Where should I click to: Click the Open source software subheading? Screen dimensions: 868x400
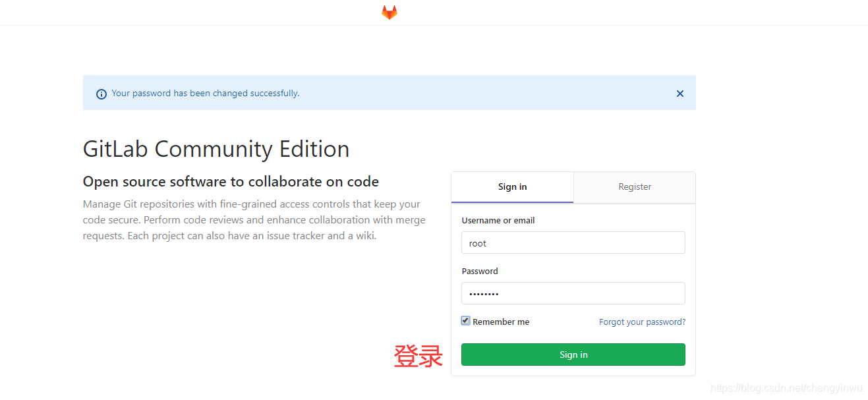tap(231, 182)
